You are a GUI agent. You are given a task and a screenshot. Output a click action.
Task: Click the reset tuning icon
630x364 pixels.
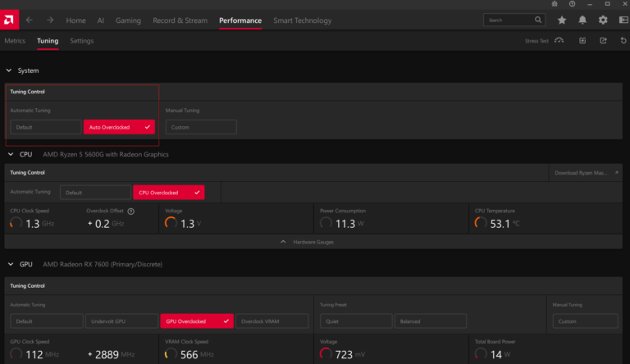click(623, 40)
